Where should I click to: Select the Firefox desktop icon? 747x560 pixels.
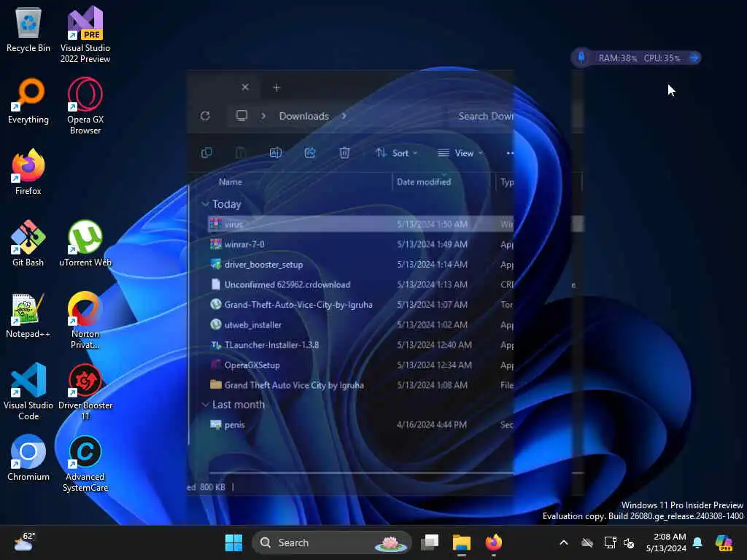tap(28, 172)
